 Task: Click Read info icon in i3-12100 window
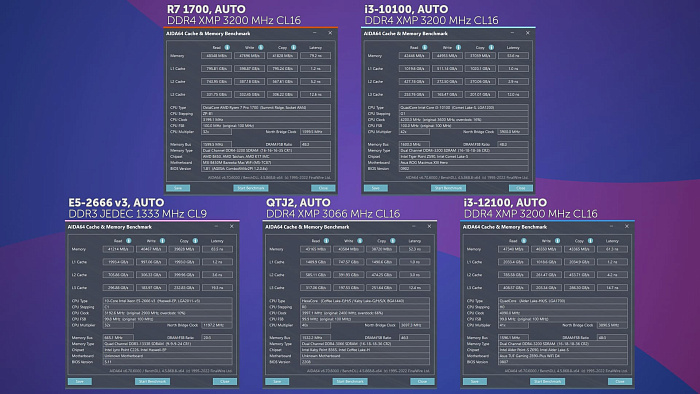[x=524, y=241]
